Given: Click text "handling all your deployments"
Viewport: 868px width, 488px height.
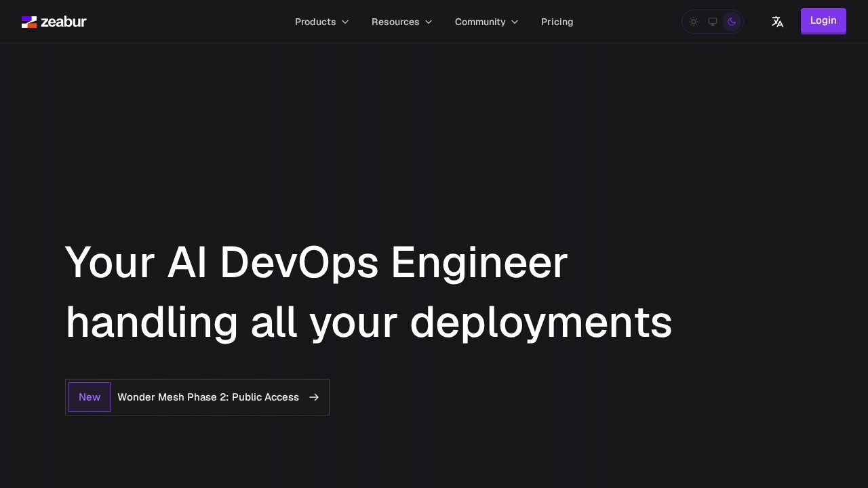Looking at the screenshot, I should click(x=369, y=323).
